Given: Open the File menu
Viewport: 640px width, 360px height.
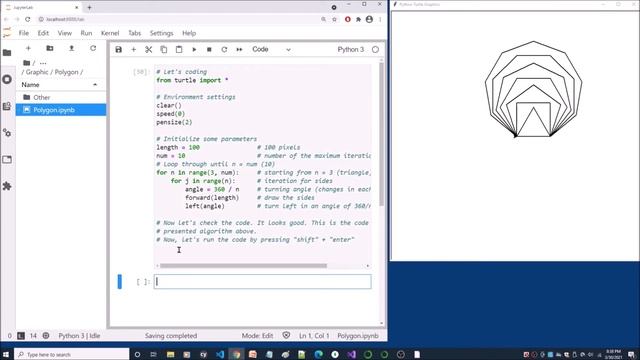Looking at the screenshot, I should point(24,33).
